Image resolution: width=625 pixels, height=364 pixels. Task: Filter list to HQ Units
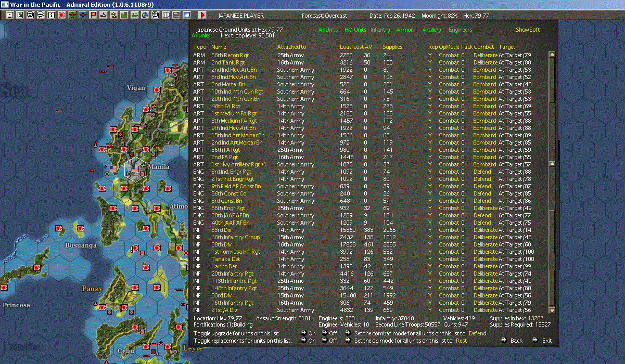tap(356, 30)
